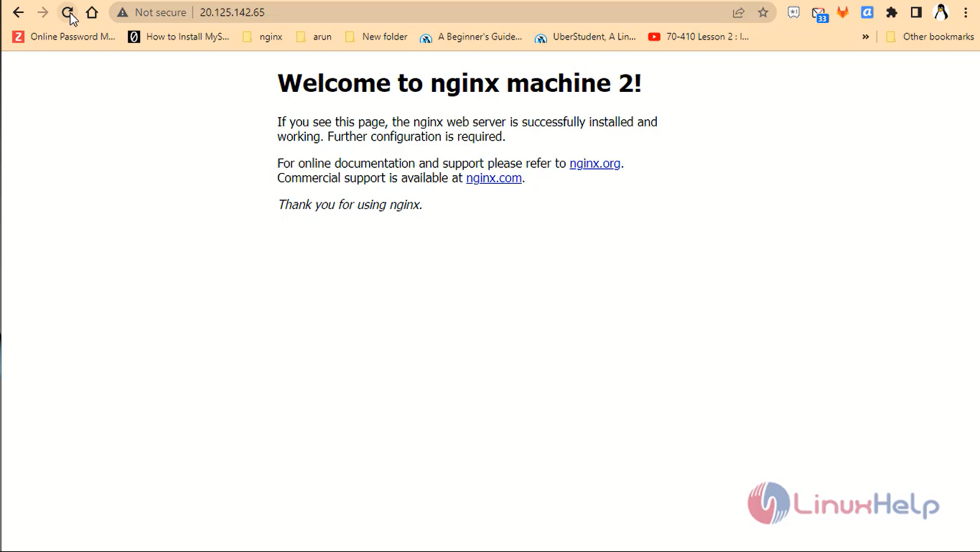Open UberStudent, A Lin... bookmark
This screenshot has width=980, height=552.
click(x=586, y=37)
